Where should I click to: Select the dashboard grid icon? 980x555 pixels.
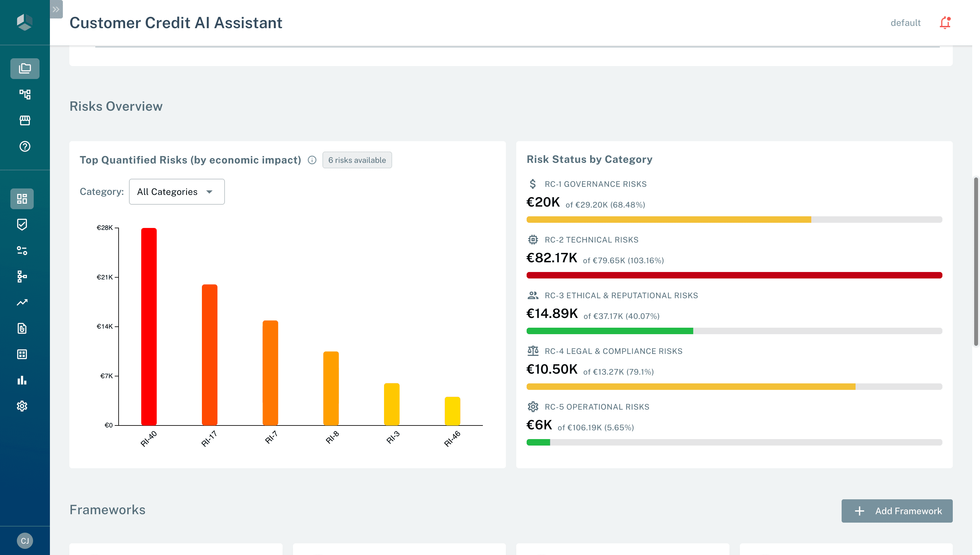coord(21,198)
